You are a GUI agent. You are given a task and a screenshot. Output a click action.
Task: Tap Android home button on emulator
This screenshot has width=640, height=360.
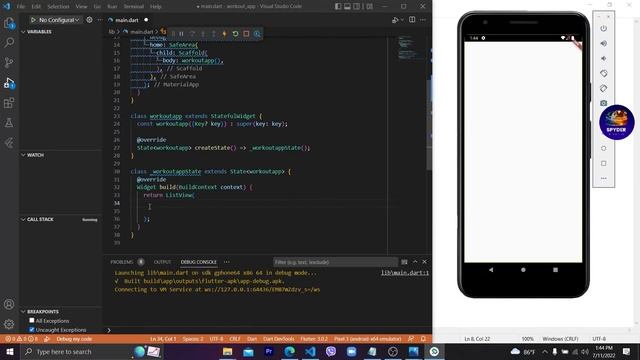[523, 270]
